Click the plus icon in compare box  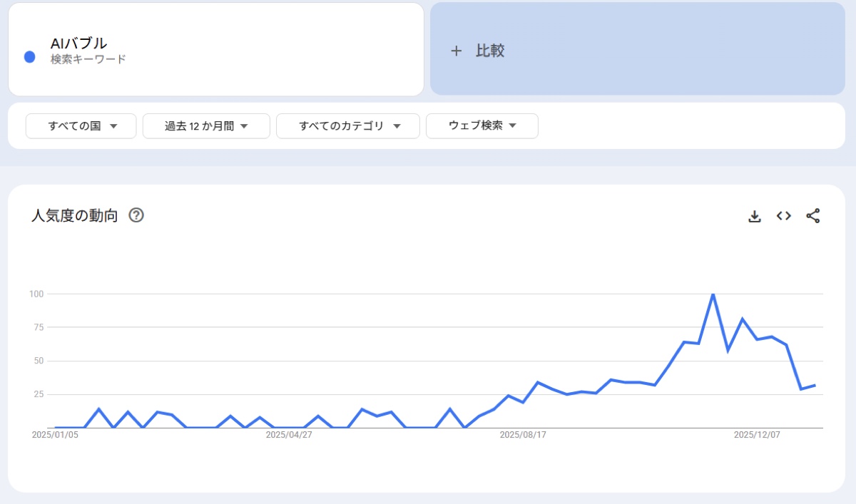(457, 51)
